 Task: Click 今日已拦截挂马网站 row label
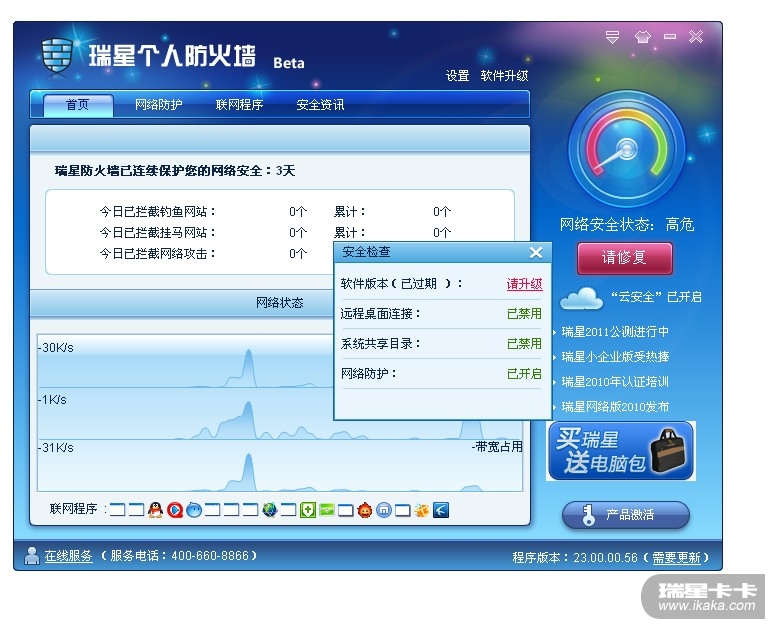158,233
